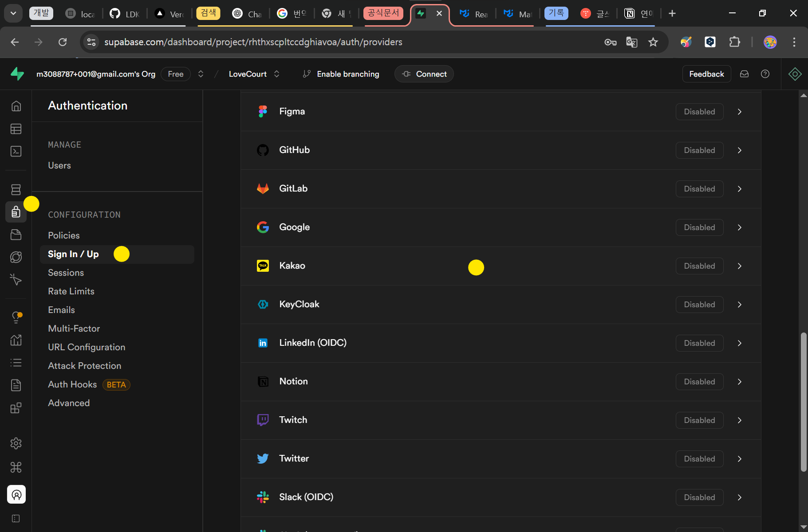Open the Policies menu item

64,235
